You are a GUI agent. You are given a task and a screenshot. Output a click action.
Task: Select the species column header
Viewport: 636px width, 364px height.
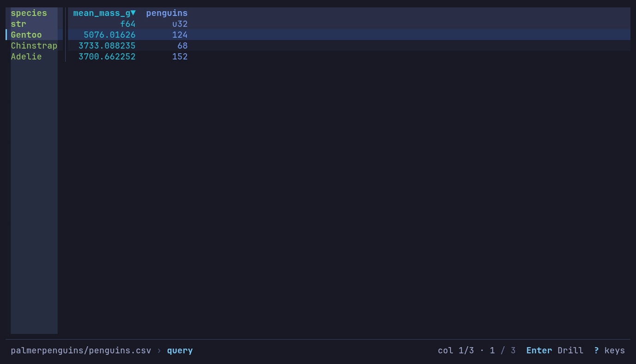pyautogui.click(x=29, y=13)
